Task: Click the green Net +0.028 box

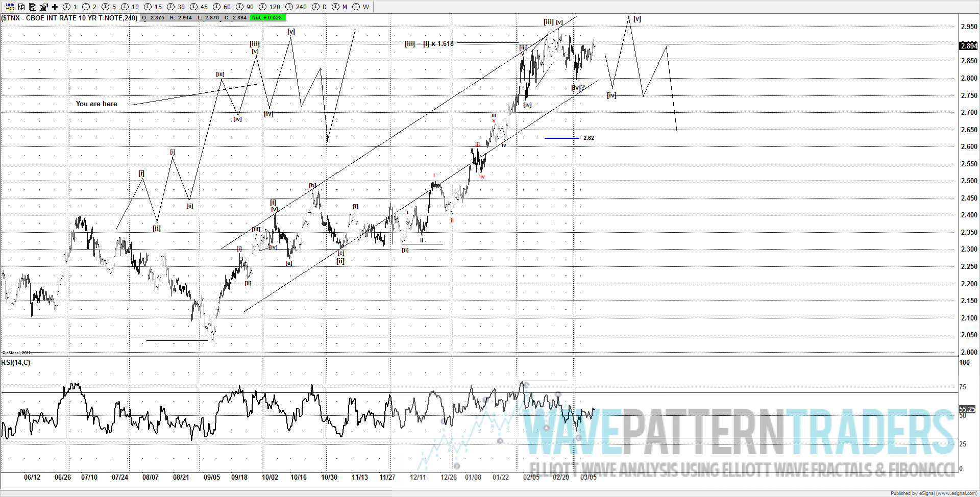Action: 268,18
